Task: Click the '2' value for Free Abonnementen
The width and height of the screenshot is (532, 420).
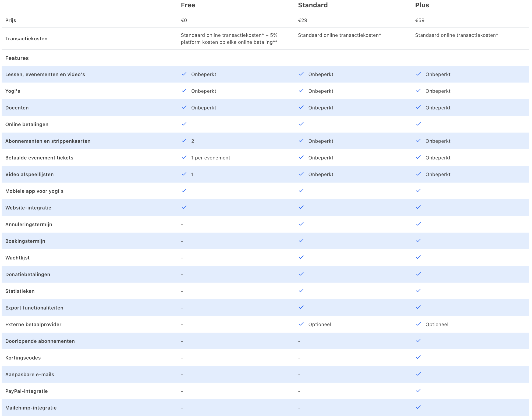Action: tap(193, 141)
